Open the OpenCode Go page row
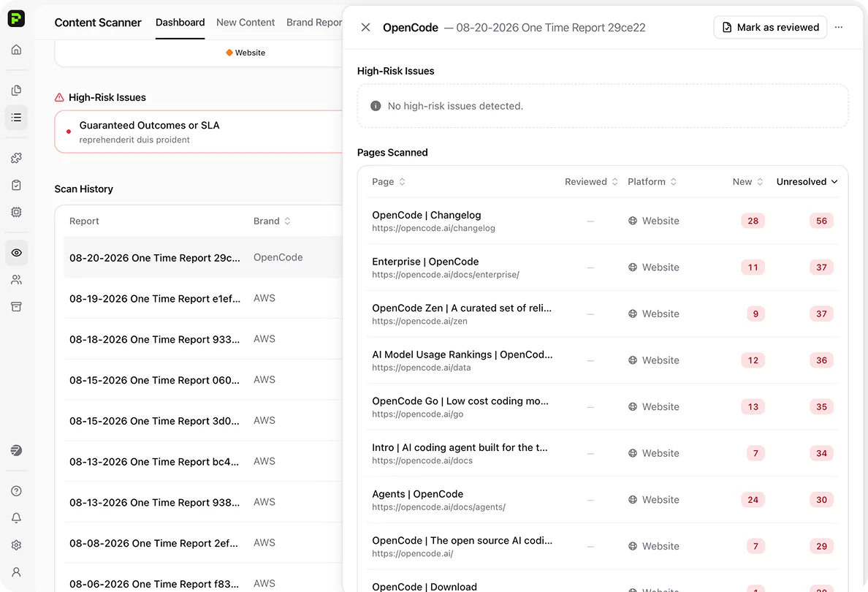The width and height of the screenshot is (868, 592). pos(602,407)
